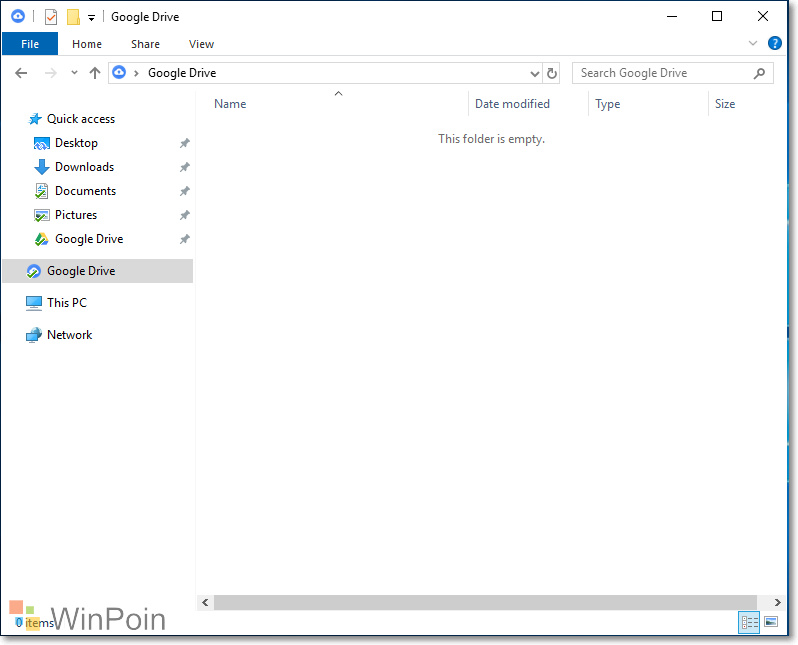Click the Google Drive icon in title bar
This screenshot has height=645, width=798.
[x=18, y=16]
